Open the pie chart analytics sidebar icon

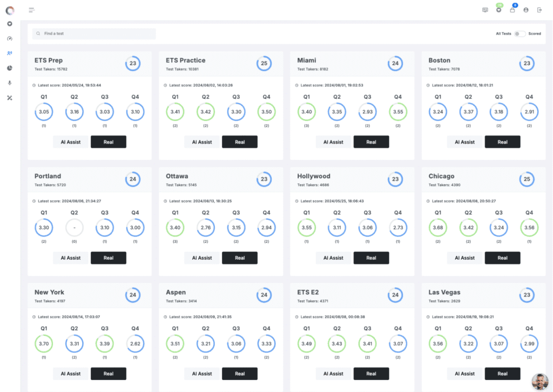10,68
